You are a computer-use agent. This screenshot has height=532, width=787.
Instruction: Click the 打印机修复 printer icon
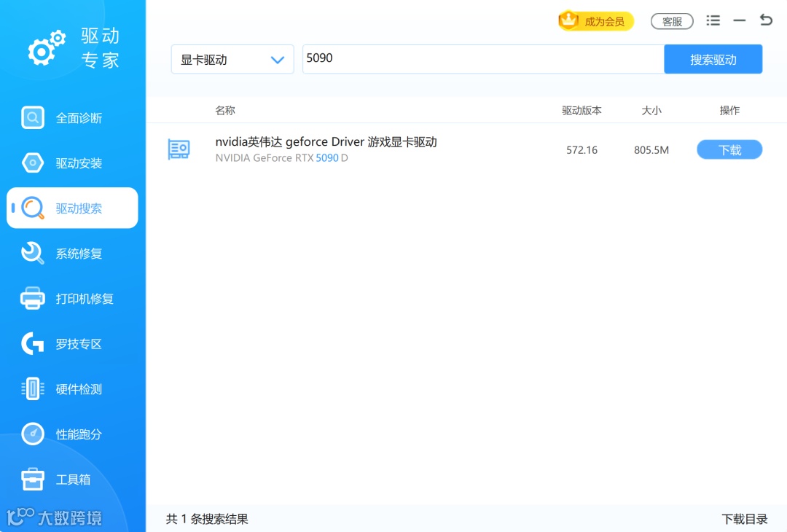[33, 298]
